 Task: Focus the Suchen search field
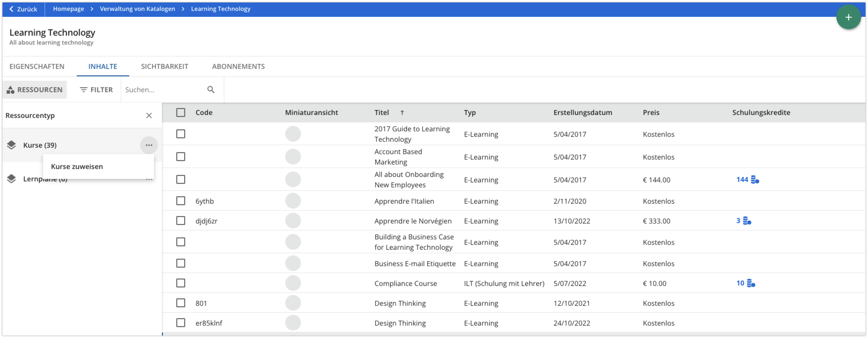coord(163,90)
